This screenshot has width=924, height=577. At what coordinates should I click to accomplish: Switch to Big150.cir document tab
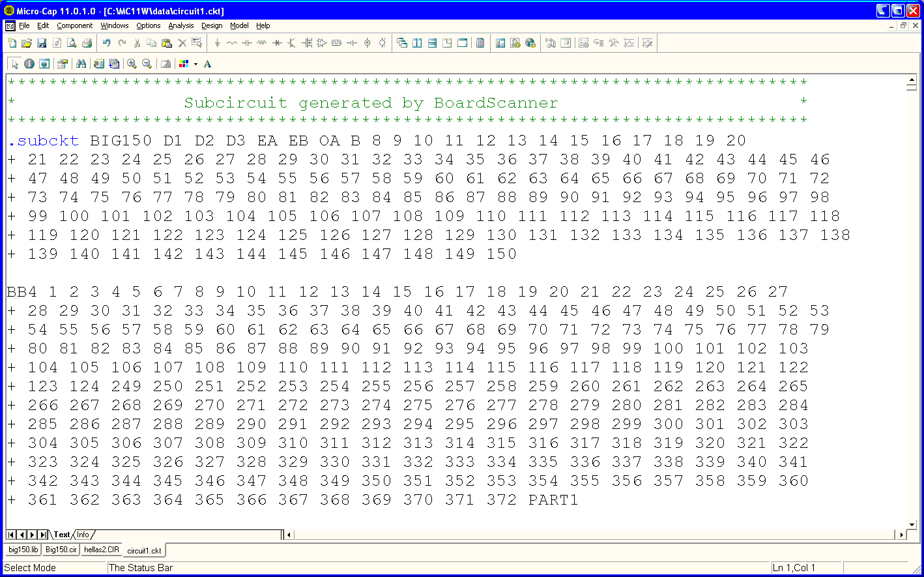61,550
